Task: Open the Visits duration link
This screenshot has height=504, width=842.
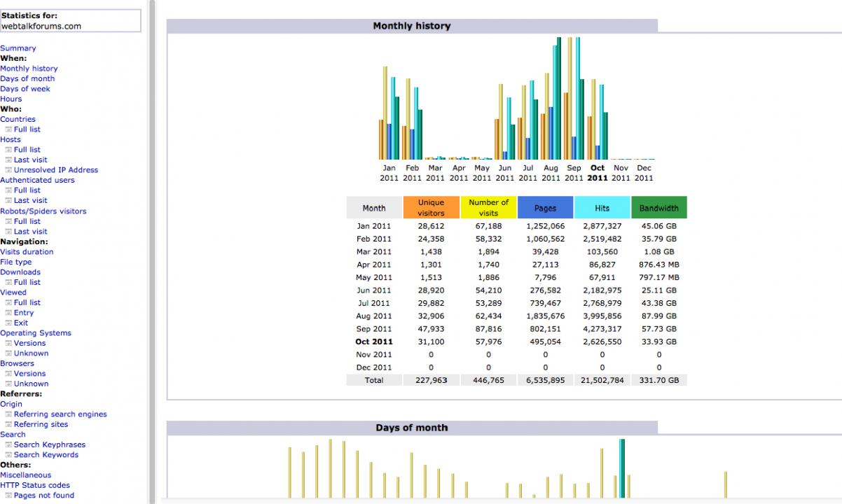Action: (27, 252)
